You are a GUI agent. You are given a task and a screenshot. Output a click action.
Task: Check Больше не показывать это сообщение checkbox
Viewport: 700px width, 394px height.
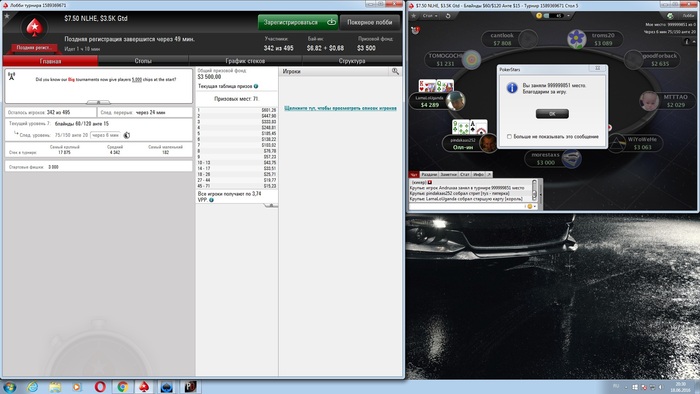point(509,137)
